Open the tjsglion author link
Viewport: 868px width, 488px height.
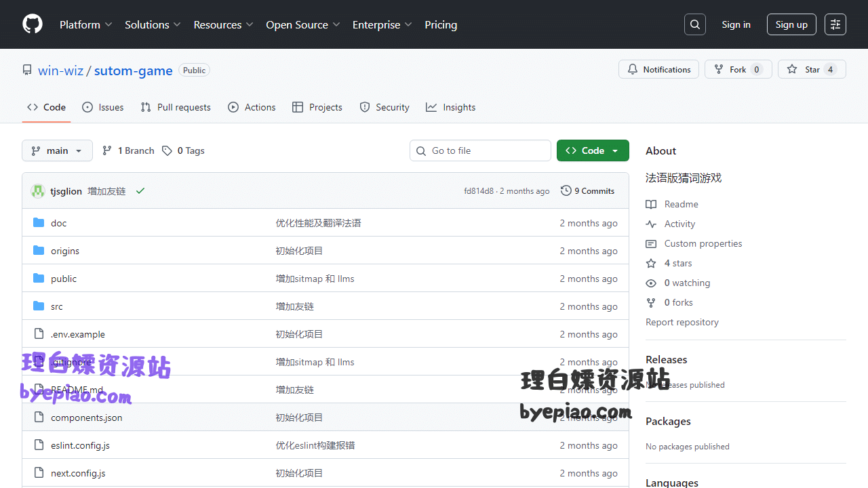[66, 191]
